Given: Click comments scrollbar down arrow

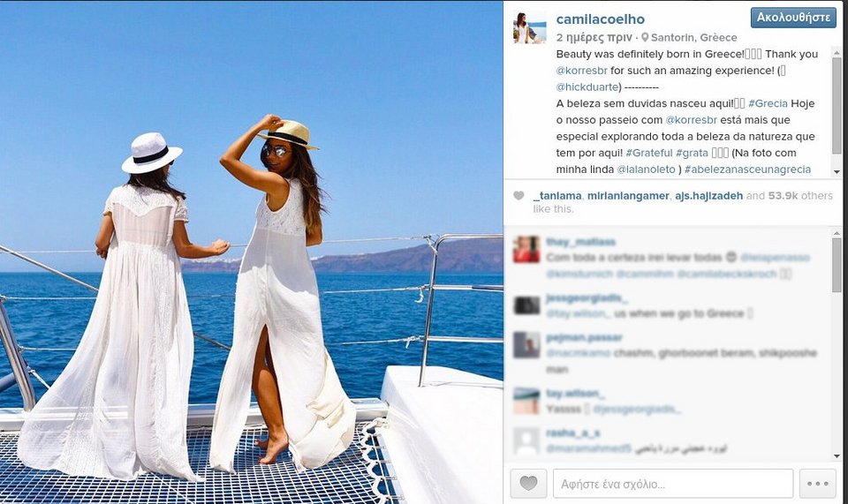Looking at the screenshot, I should [x=837, y=456].
